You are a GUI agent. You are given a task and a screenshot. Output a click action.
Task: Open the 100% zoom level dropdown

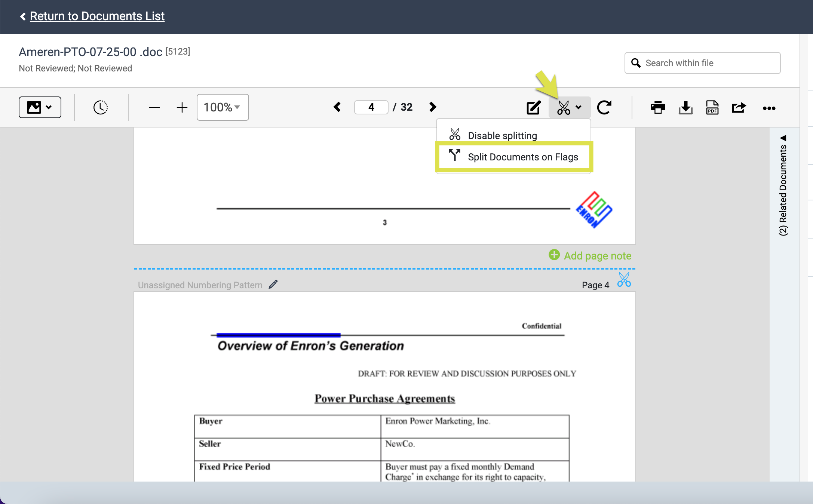223,107
